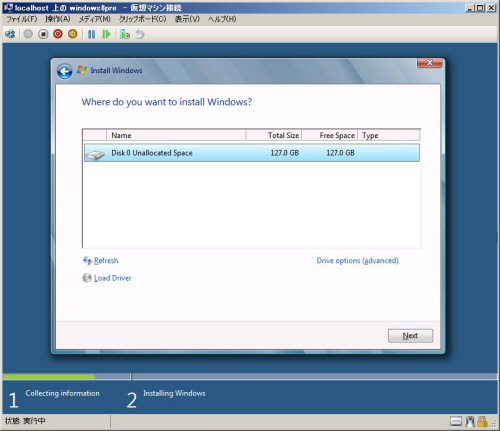Click the grayed Start VM toolbar icon
Image resolution: width=500 pixels, height=431 pixels.
(x=28, y=34)
